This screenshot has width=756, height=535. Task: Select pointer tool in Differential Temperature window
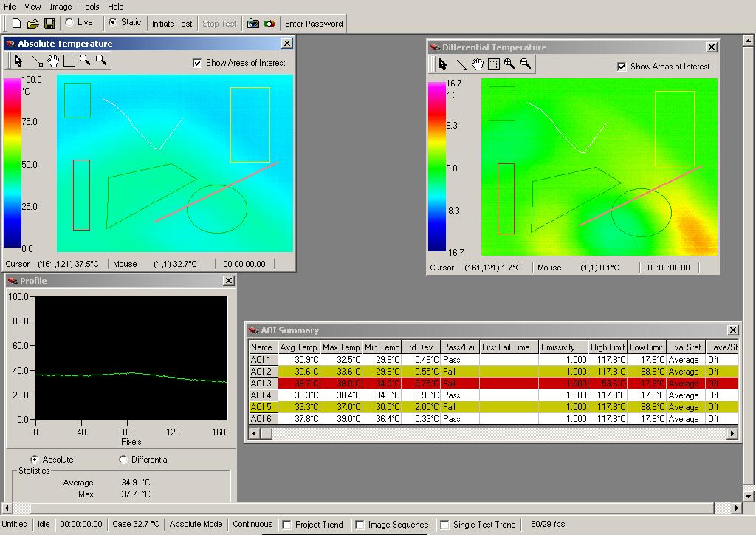(443, 64)
